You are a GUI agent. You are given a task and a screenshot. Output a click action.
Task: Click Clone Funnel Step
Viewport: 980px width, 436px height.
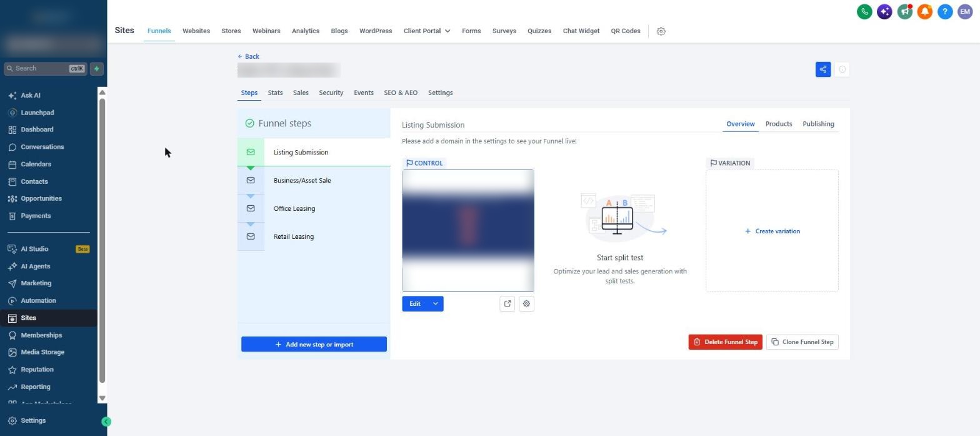click(802, 342)
